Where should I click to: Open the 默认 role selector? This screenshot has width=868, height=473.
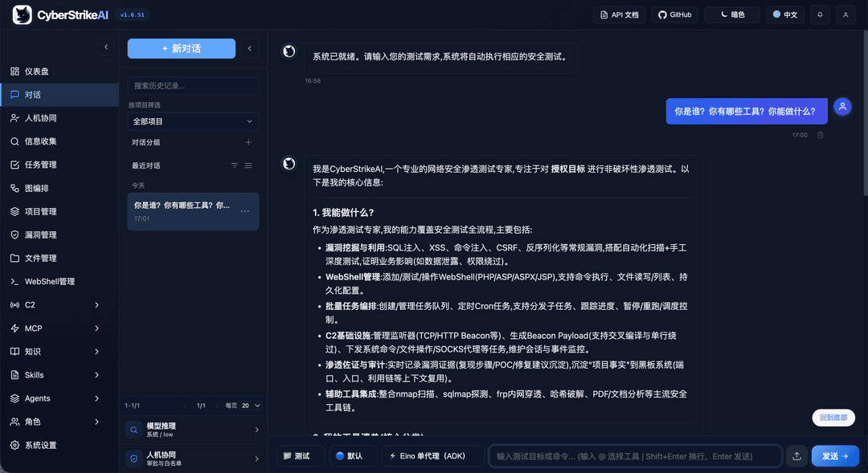353,456
